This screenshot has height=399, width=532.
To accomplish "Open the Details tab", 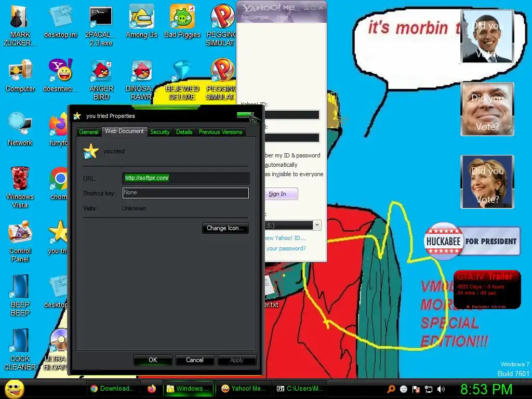I will [x=184, y=132].
